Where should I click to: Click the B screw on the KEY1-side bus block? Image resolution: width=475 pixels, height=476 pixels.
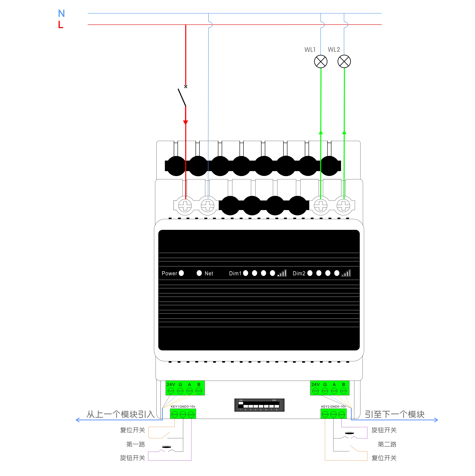[199, 391]
